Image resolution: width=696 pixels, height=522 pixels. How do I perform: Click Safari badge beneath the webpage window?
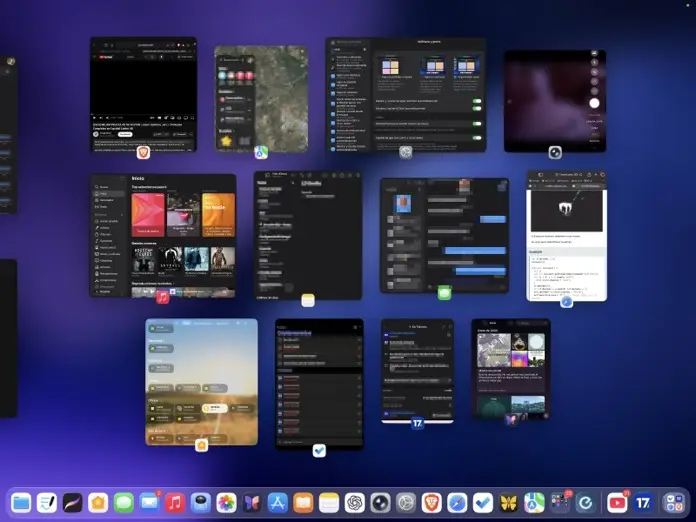click(x=566, y=302)
